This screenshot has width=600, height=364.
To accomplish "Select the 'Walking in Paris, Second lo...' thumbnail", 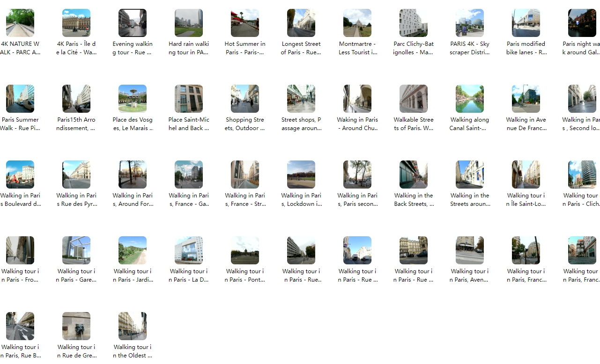I will (582, 99).
